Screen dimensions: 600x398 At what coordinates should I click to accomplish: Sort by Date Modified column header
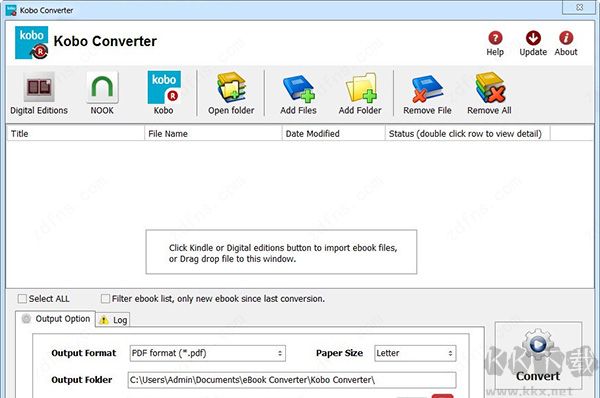(333, 134)
